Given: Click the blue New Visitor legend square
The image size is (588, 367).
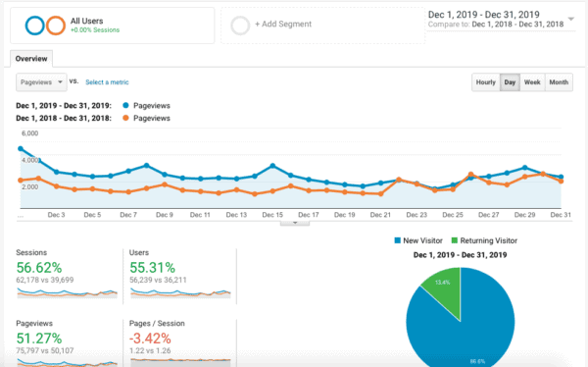Looking at the screenshot, I should coord(398,240).
